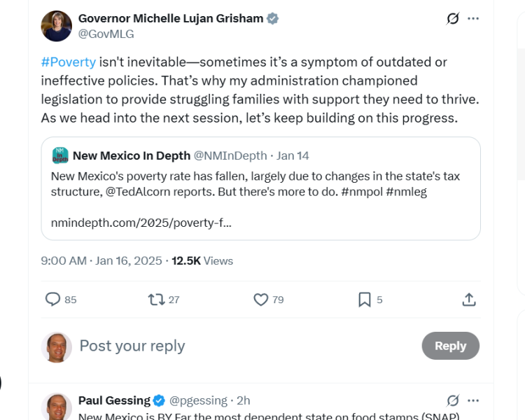525x420 pixels.
Task: Open Governor Michelle Lujan Grisham's profile picture
Action: coord(56,26)
